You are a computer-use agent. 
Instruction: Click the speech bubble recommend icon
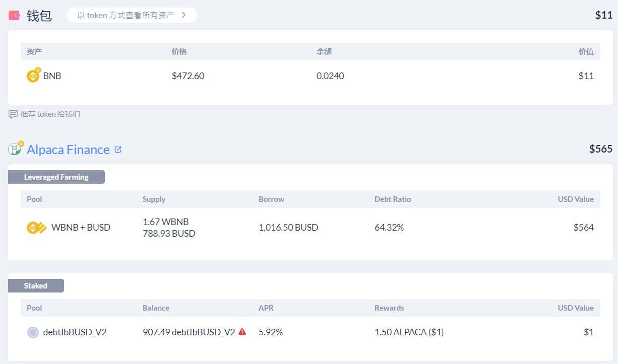13,114
